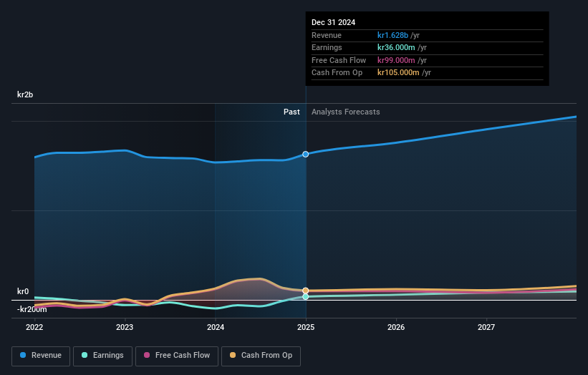This screenshot has width=588, height=375.
Task: Click the 2023 x-axis label
Action: 125,328
